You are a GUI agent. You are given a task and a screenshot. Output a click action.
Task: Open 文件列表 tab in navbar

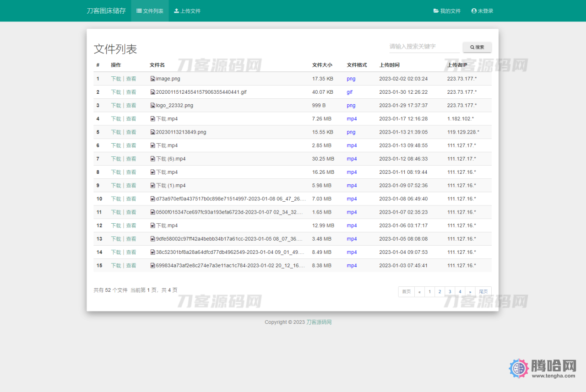click(150, 11)
